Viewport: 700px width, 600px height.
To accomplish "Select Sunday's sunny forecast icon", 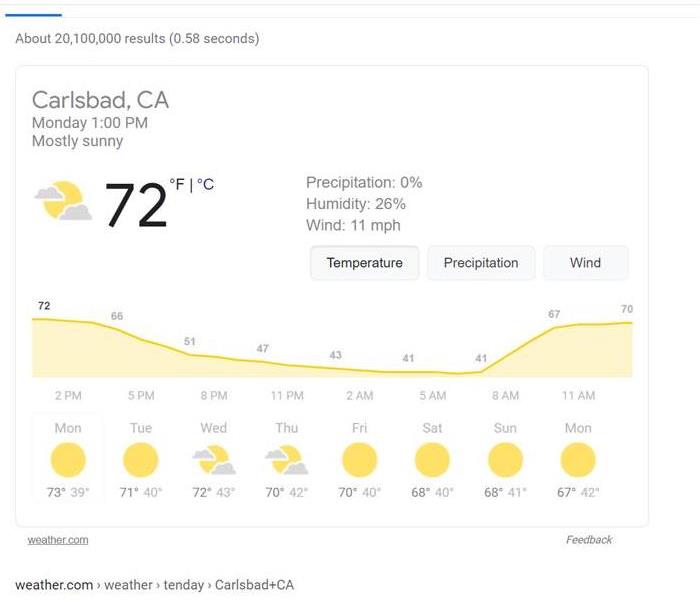I will [x=505, y=460].
